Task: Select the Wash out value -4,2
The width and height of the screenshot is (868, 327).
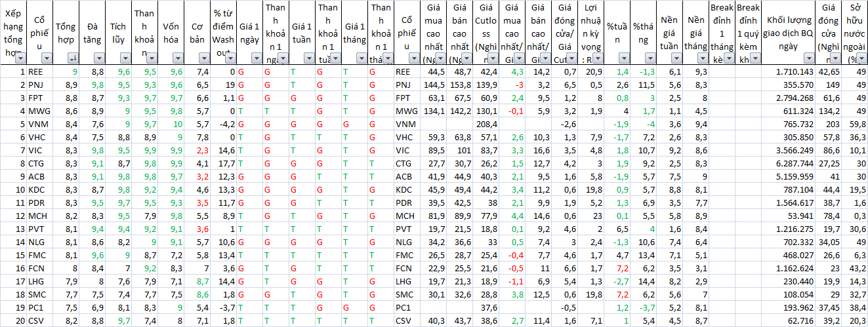Action: coord(224,124)
